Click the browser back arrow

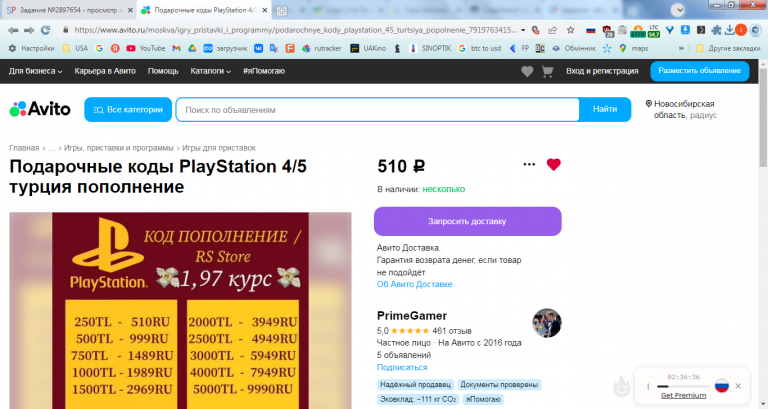[13, 30]
